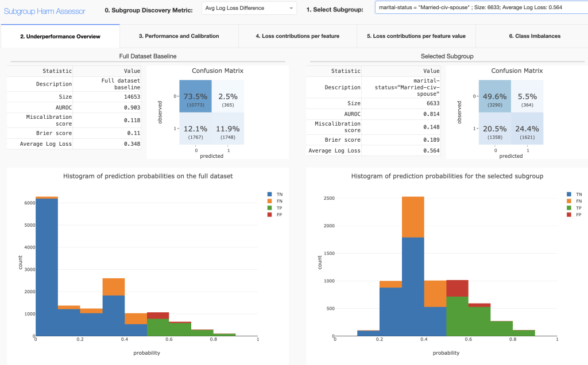Click the baseline AUROC value 0.903

tap(132, 107)
